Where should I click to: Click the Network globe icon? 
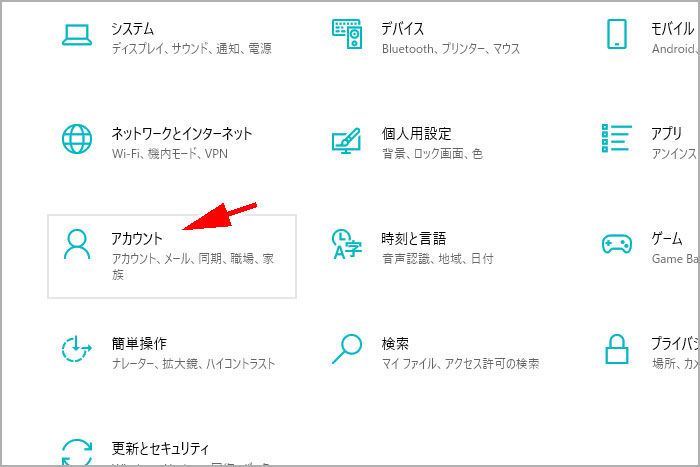(x=77, y=141)
